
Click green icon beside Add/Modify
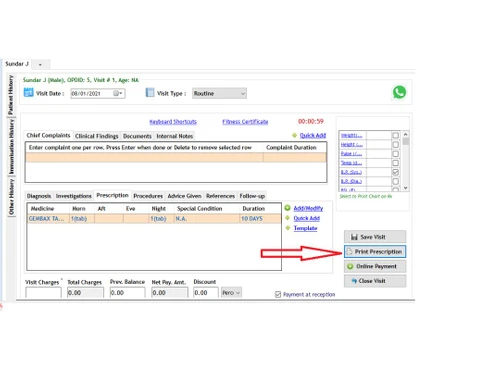click(287, 208)
